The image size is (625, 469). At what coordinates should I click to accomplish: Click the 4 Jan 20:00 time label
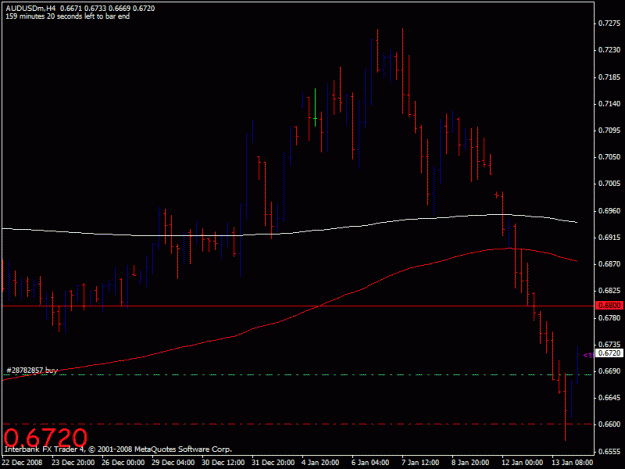point(320,463)
